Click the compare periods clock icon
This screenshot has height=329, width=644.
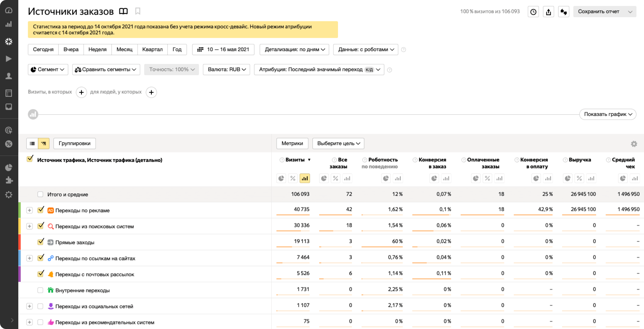coord(533,12)
